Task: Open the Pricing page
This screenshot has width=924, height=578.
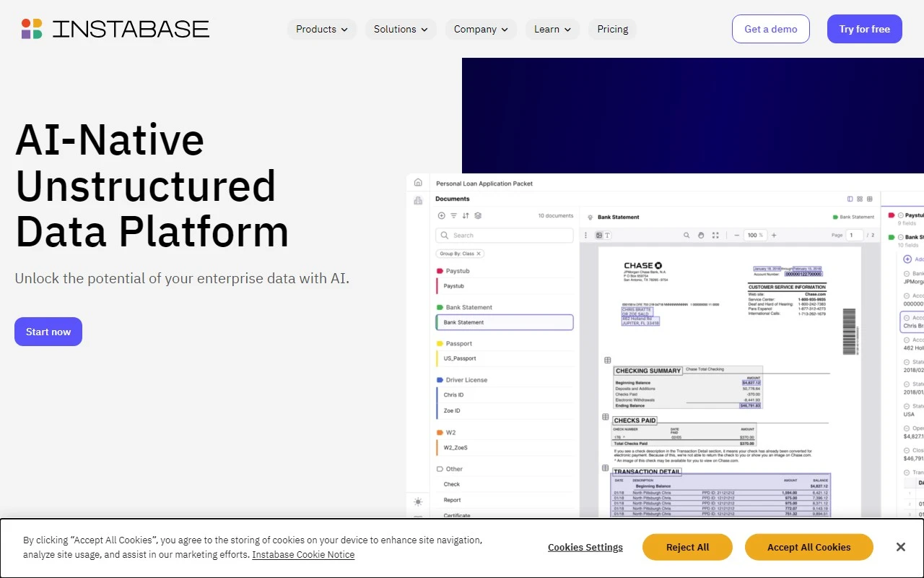Action: click(612, 29)
